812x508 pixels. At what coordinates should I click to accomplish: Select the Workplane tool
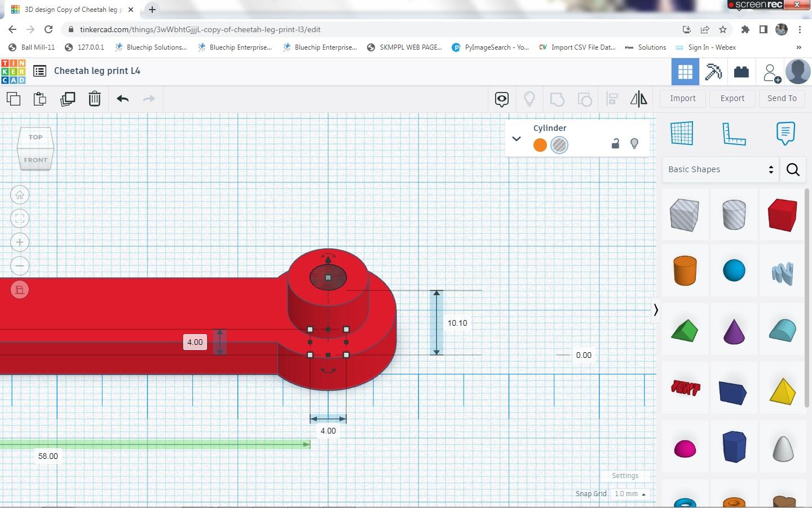(x=682, y=134)
